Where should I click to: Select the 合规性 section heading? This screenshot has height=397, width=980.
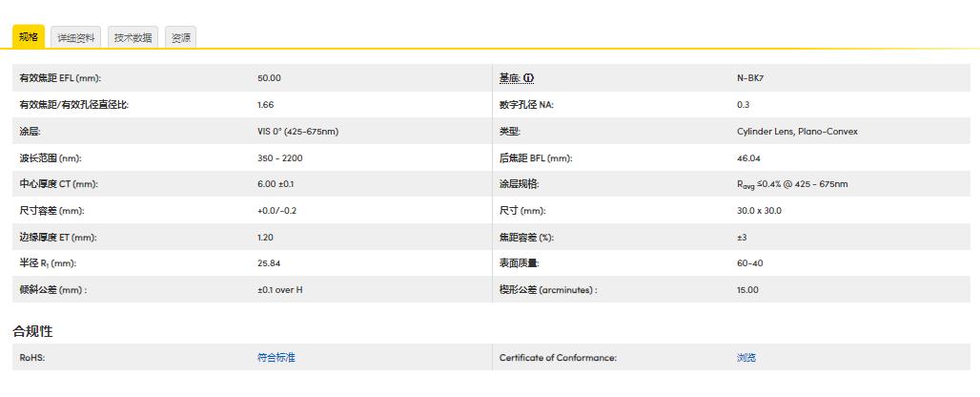pos(32,331)
